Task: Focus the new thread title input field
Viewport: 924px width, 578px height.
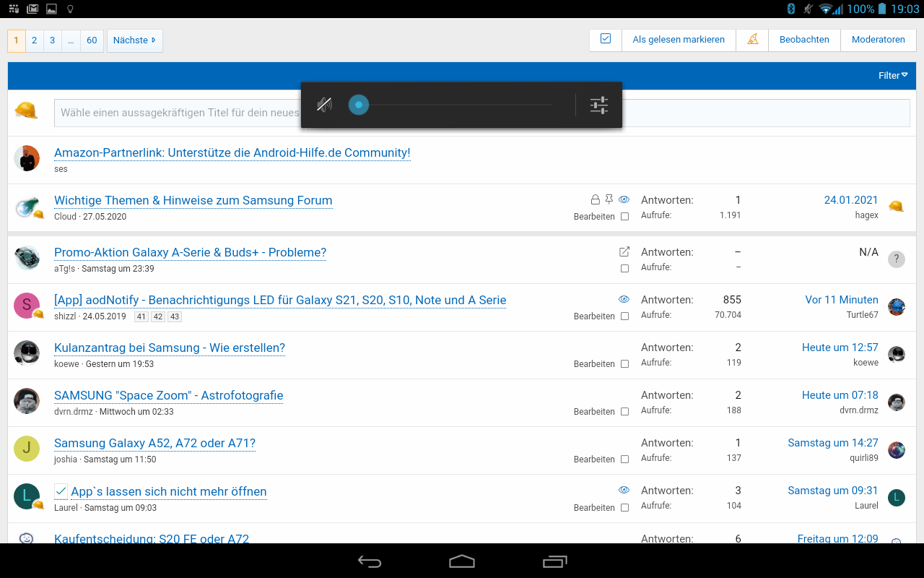Action: 481,113
